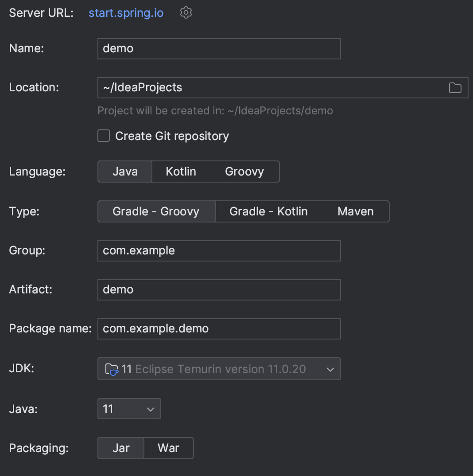Select Kotlin as the language
The width and height of the screenshot is (473, 476).
tap(181, 172)
